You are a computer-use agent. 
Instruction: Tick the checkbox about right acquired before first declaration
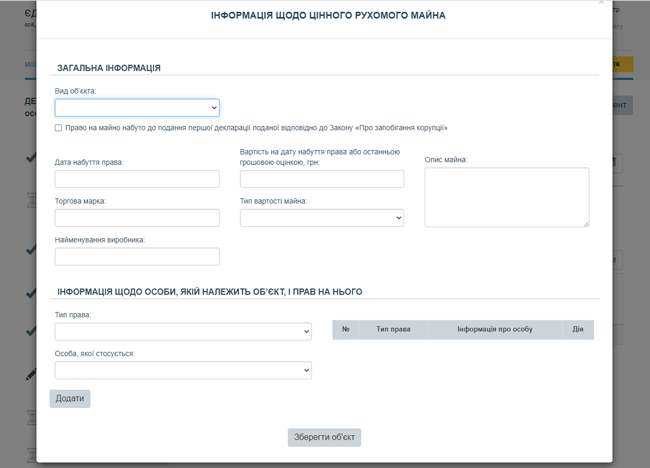click(58, 128)
